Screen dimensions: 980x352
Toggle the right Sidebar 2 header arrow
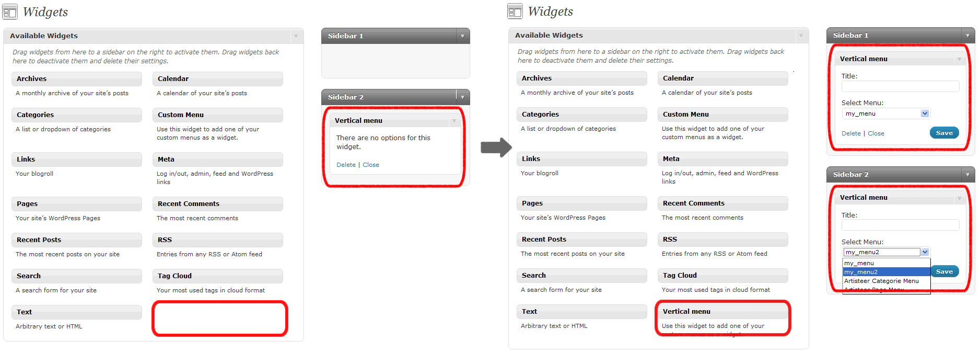(967, 175)
